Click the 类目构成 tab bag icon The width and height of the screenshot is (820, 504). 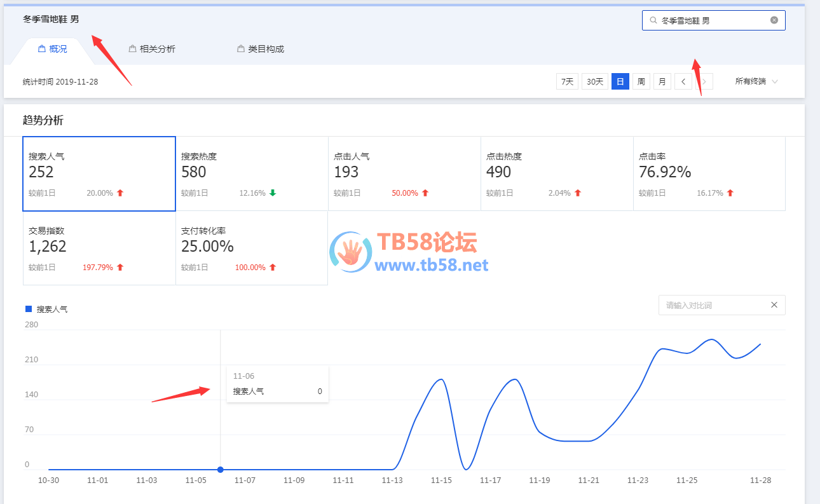tap(241, 49)
